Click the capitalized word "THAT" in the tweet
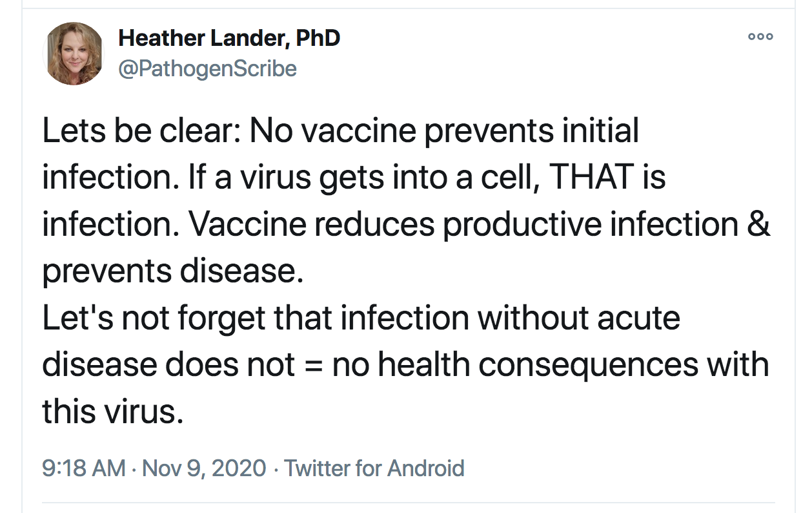Viewport: 812px width, 513px height. pos(593,178)
